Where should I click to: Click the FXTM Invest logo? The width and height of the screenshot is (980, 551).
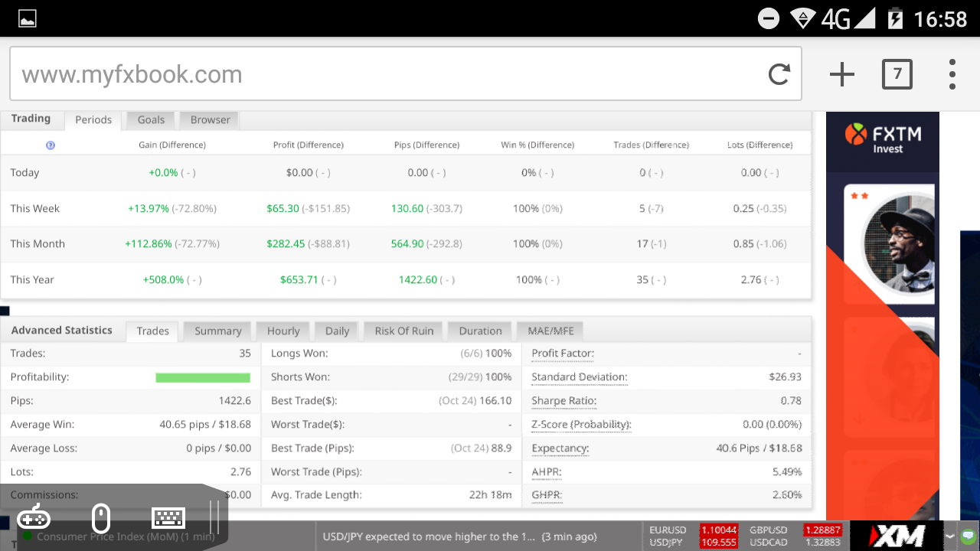point(883,138)
